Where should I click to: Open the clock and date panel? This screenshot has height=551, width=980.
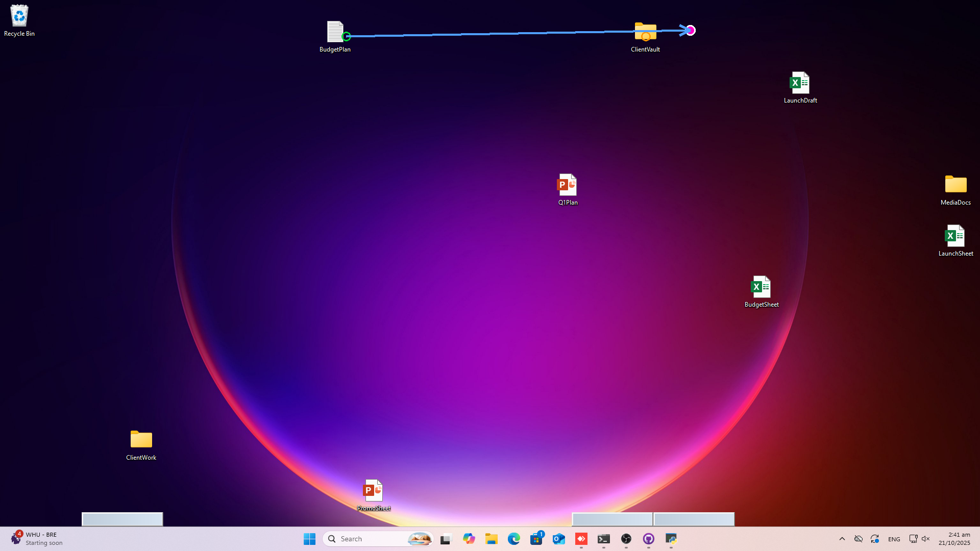click(954, 539)
